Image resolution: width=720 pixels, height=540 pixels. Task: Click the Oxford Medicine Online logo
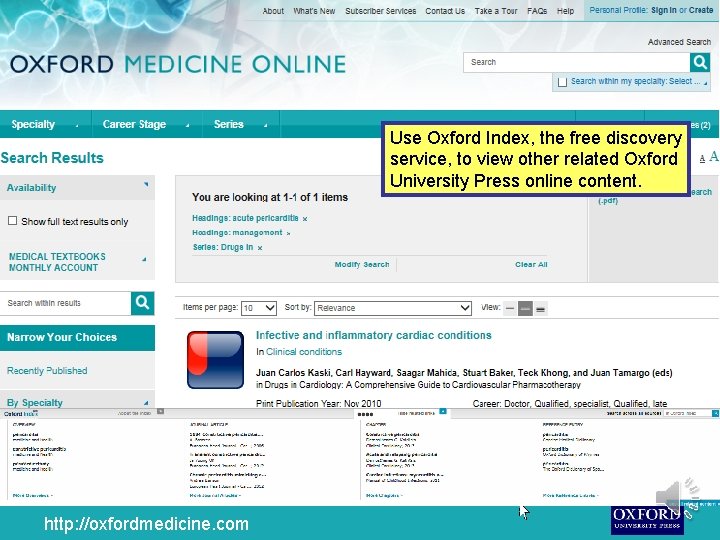pyautogui.click(x=178, y=64)
